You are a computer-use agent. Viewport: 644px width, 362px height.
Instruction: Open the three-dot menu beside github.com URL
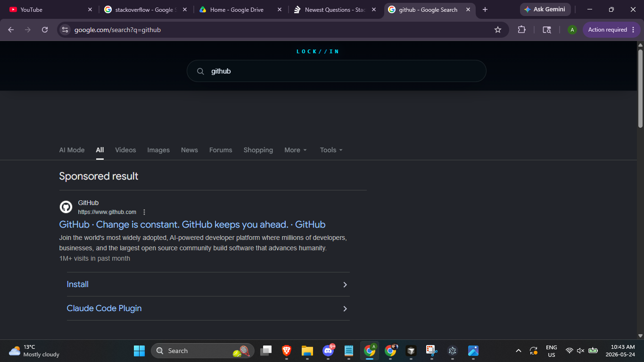[144, 212]
